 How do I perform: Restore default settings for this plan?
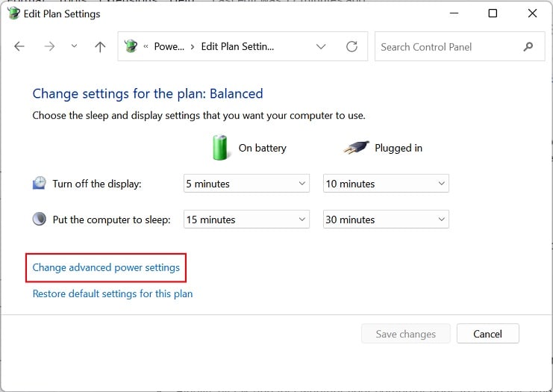(113, 293)
